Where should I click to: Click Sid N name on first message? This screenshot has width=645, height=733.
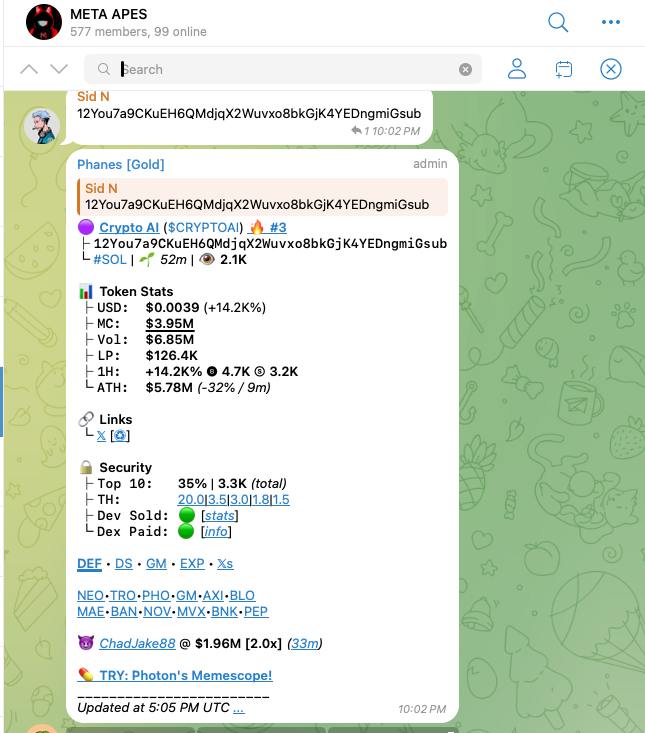93,97
